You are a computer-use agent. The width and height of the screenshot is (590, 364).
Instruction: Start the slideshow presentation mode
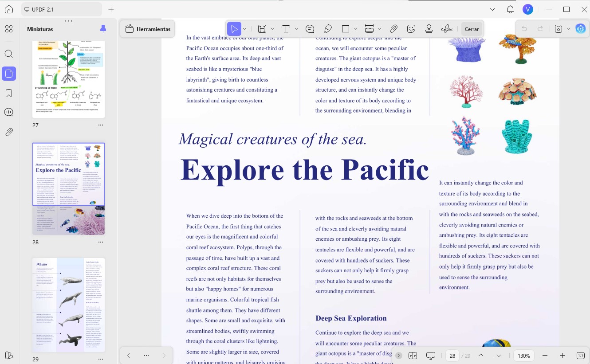coord(431,356)
